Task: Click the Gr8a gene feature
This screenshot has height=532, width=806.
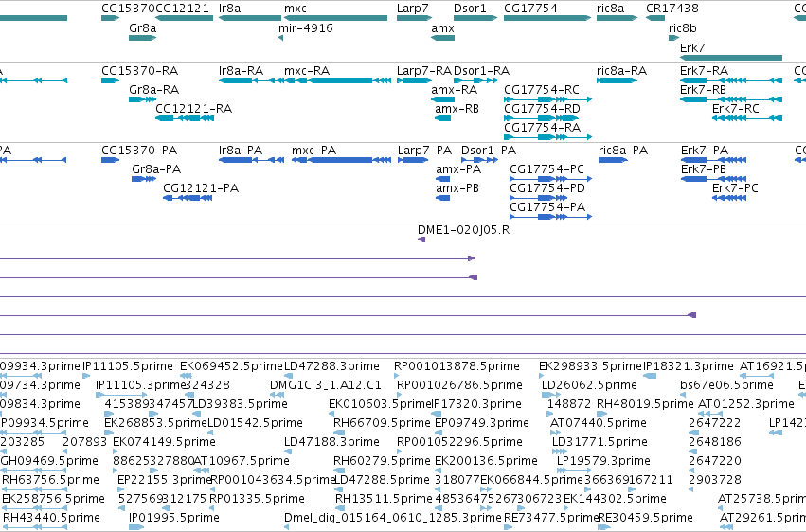Action: click(x=142, y=38)
